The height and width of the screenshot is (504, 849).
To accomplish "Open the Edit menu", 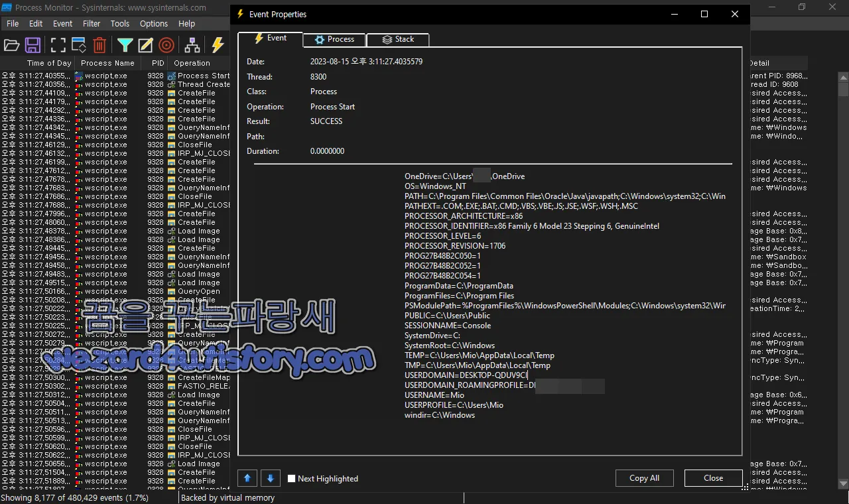I will pos(36,23).
